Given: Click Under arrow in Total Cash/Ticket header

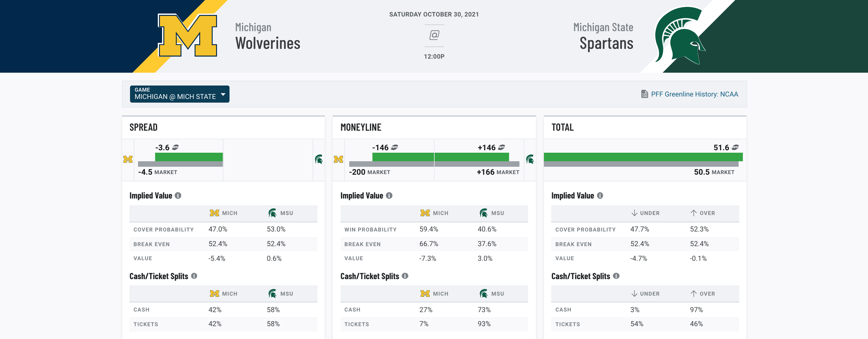Looking at the screenshot, I should pyautogui.click(x=634, y=294).
